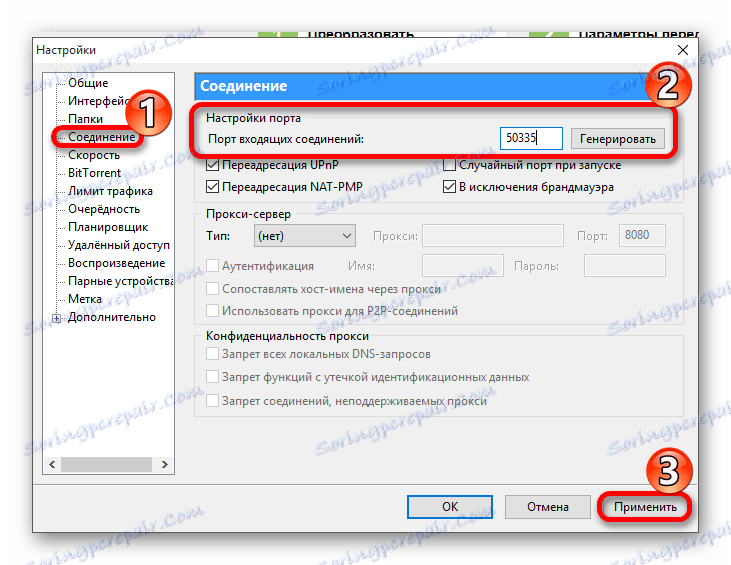This screenshot has height=565, width=731.
Task: Select Соединение in the settings tree
Action: click(x=102, y=137)
